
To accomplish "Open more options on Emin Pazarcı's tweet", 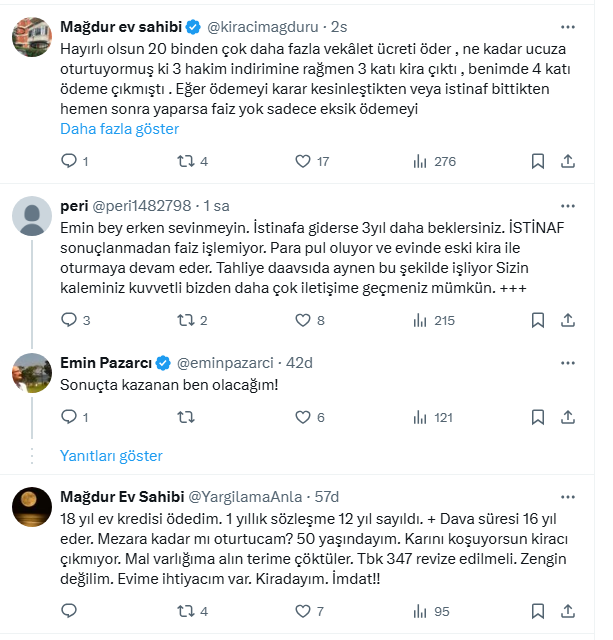I will (568, 361).
